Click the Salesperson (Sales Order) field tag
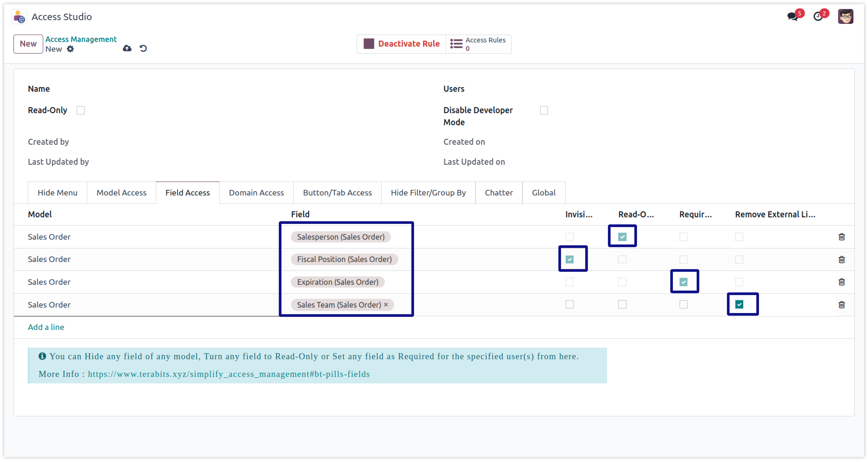 coord(341,237)
